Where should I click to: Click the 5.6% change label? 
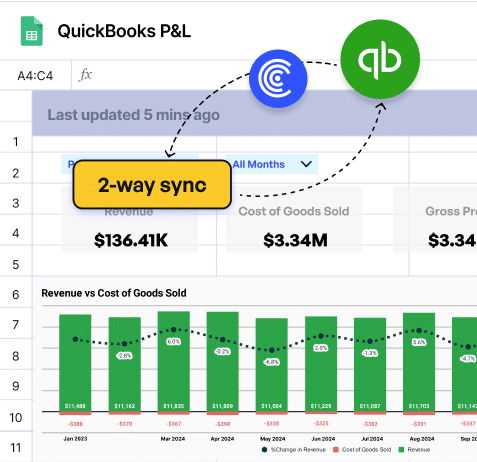419,342
